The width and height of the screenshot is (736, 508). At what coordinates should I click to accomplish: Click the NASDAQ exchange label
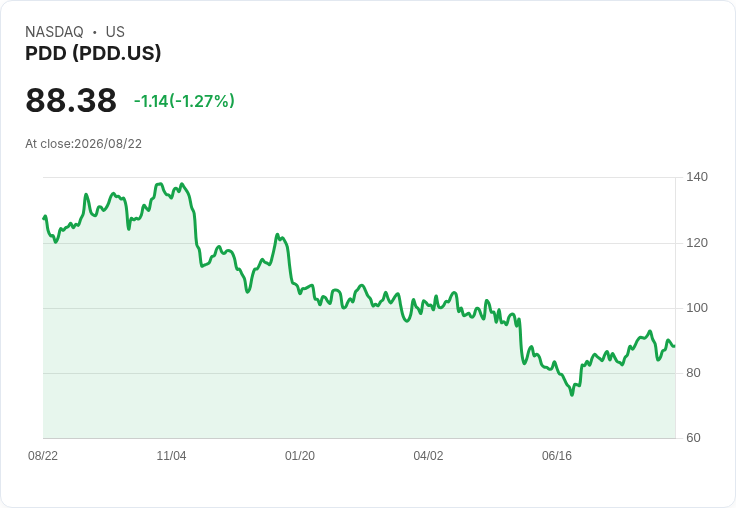(x=54, y=32)
